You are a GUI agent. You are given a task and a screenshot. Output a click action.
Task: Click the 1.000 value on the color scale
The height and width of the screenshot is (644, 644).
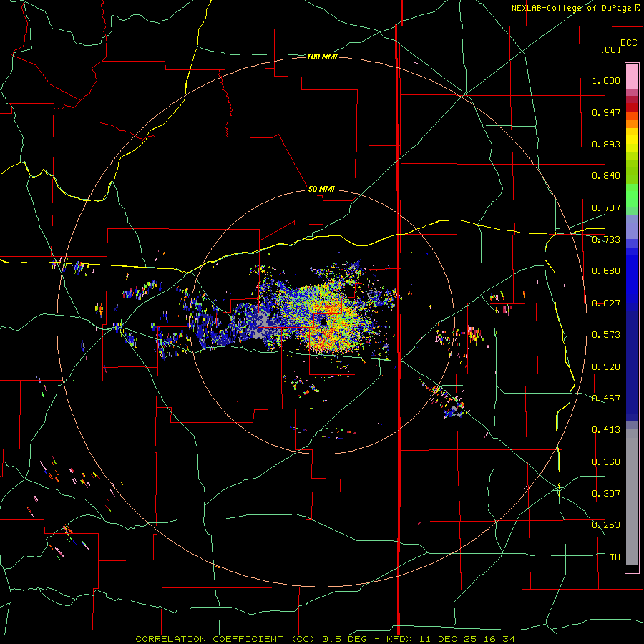coord(606,80)
